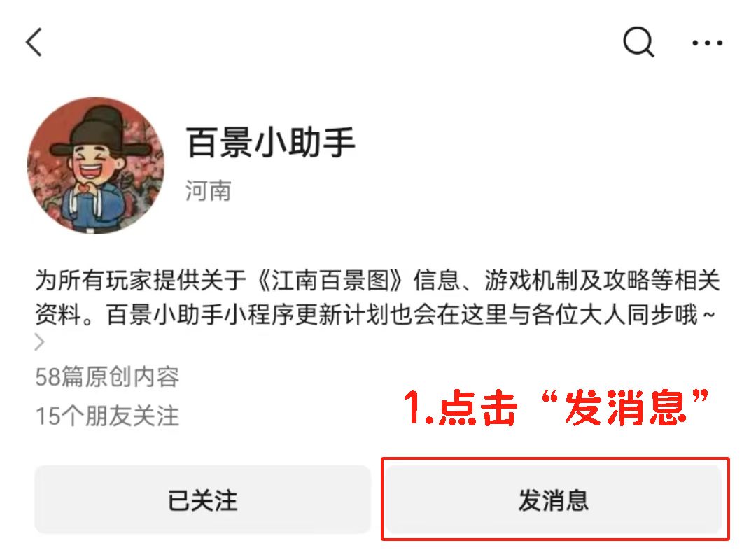The width and height of the screenshot is (756, 557).
Task: Tap the description's second line about 小程序更新计划
Action: point(374,315)
